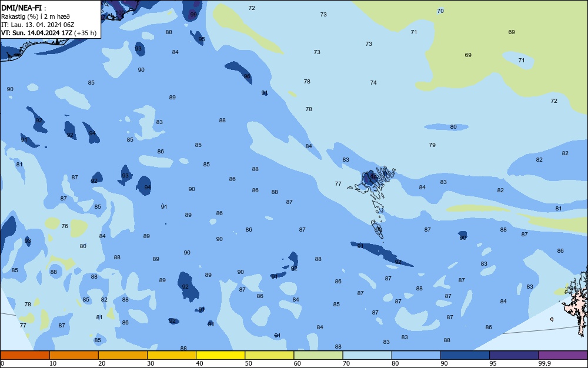Screen dimensions: 588x368
Task: Click the "99.9" legend tick label
Action: tap(544, 363)
